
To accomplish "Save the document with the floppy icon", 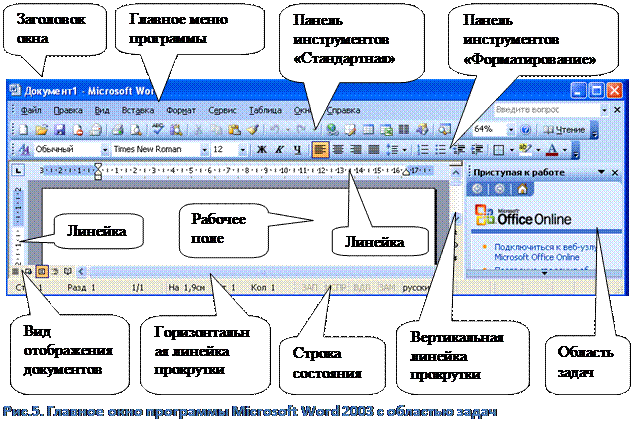I will [60, 130].
